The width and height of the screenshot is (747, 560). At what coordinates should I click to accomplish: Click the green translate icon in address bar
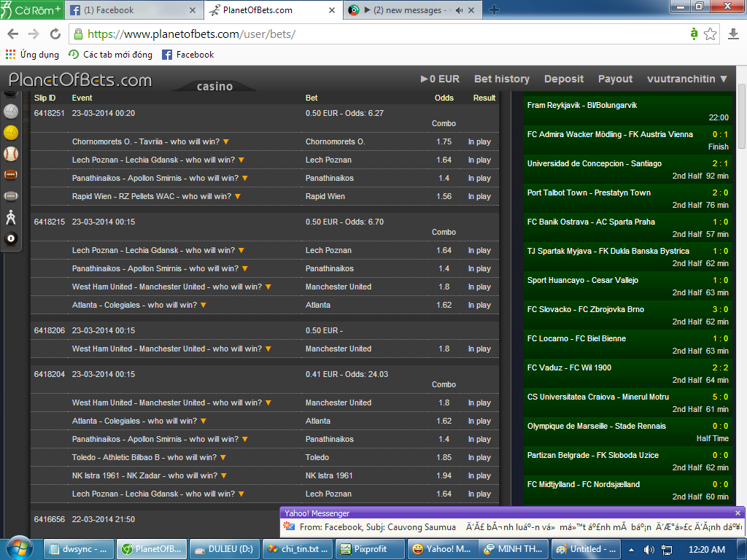pyautogui.click(x=694, y=34)
